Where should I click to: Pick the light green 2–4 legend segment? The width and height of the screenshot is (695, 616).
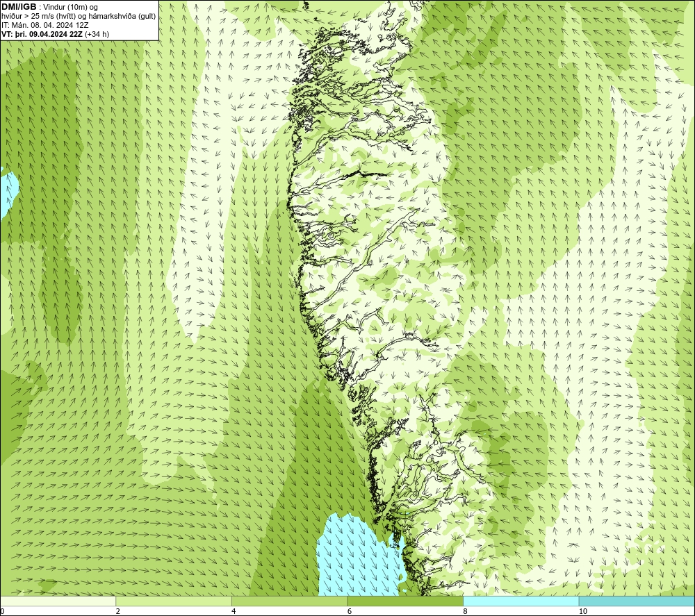pyautogui.click(x=174, y=601)
